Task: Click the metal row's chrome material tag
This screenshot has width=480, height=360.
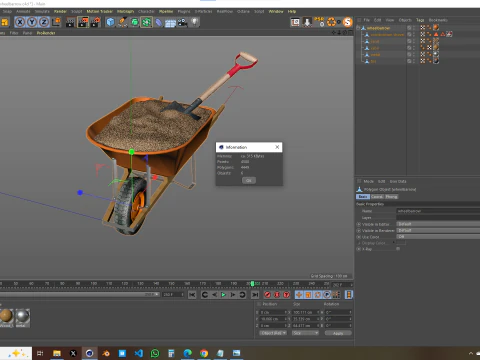Action: (x=436, y=54)
